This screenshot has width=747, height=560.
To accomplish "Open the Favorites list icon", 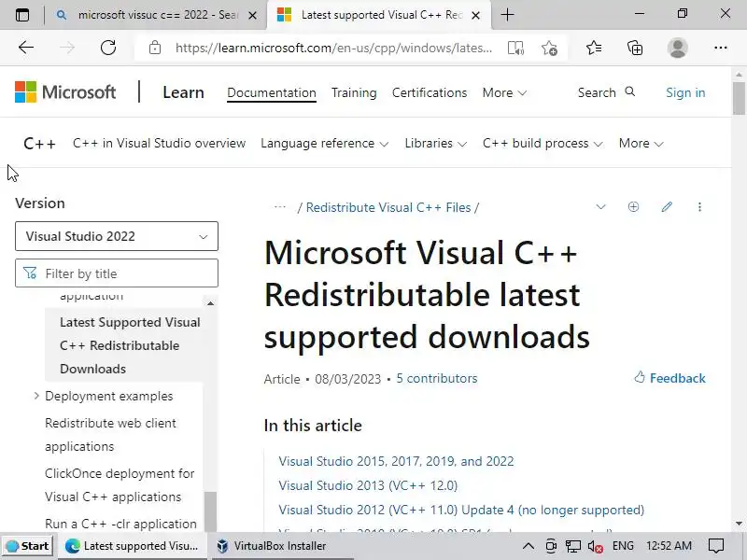I will click(594, 48).
